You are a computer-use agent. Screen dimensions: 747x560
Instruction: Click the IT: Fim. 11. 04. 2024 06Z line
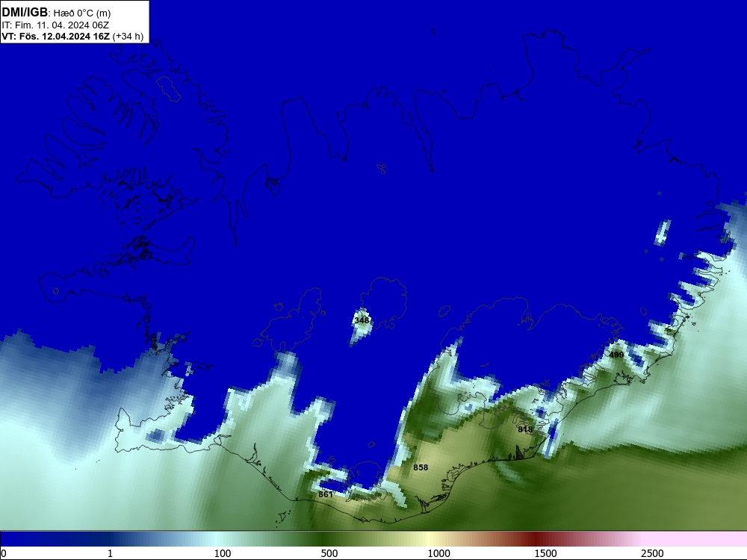(x=55, y=25)
